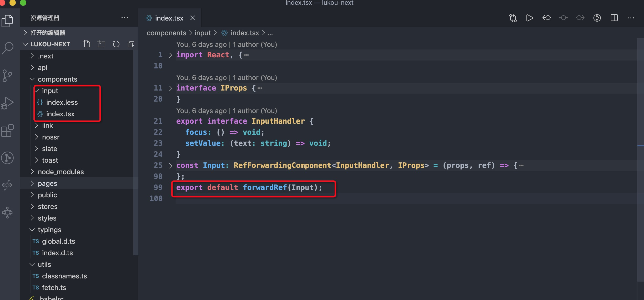Open the editor's More Actions menu

tap(631, 18)
